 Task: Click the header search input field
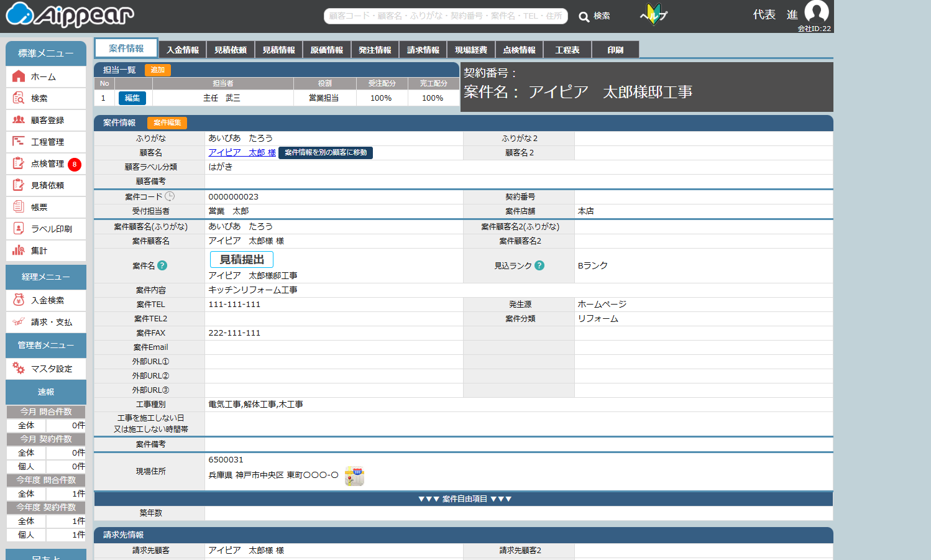[x=446, y=16]
